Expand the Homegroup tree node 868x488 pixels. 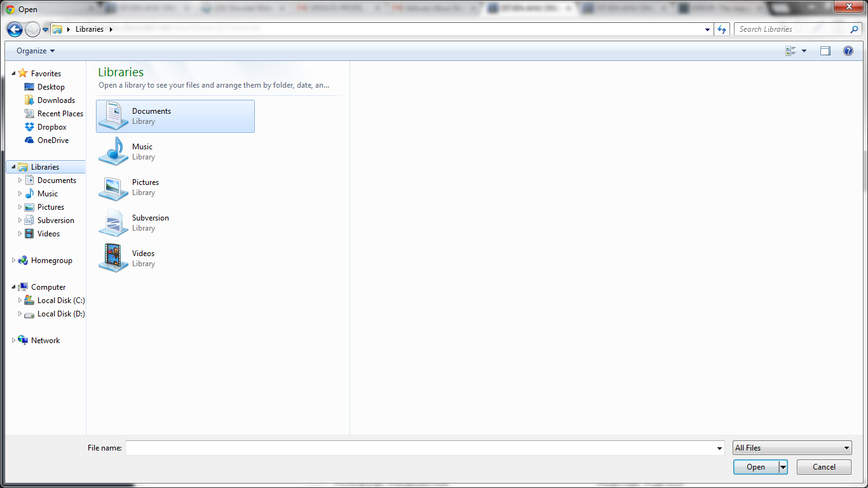point(14,261)
